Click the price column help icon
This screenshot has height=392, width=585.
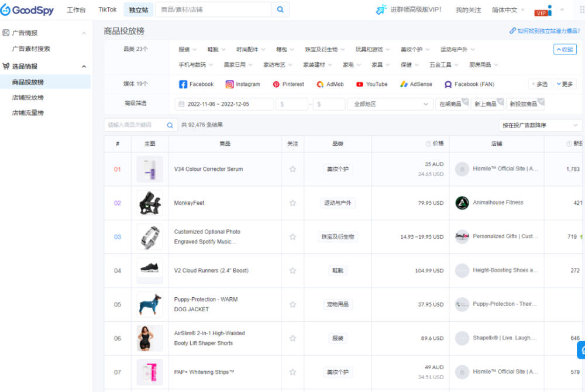coord(428,144)
